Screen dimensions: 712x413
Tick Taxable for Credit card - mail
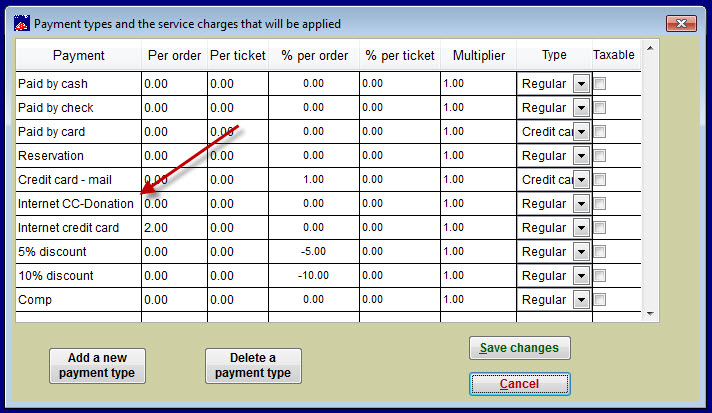600,180
